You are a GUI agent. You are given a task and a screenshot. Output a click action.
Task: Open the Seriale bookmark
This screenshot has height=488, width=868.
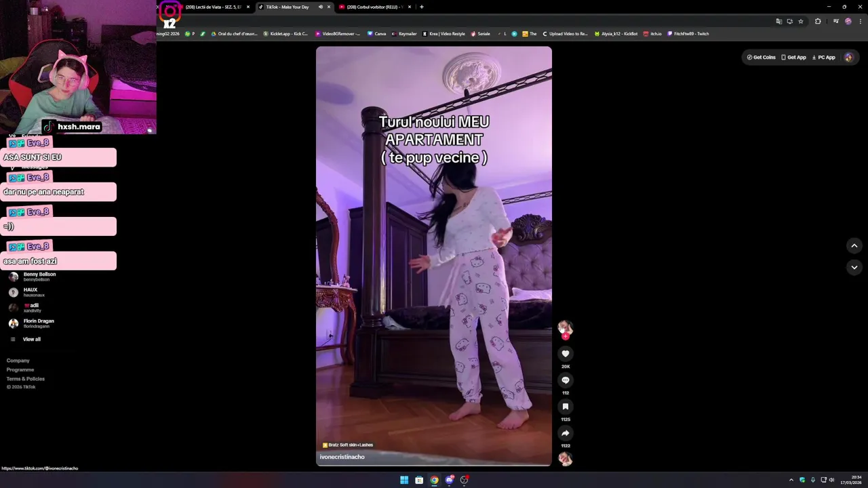pyautogui.click(x=480, y=34)
